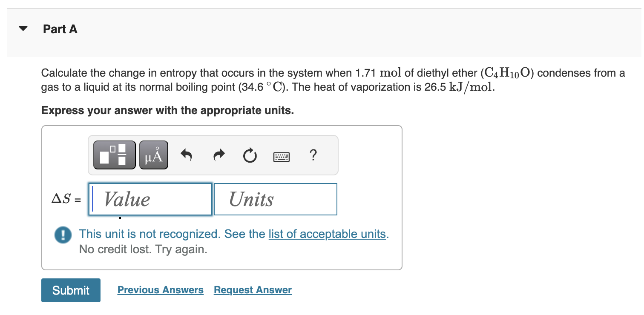Screen dimensions: 644x315
Task: Click the Part A disclosure triangle
Action: point(23,28)
